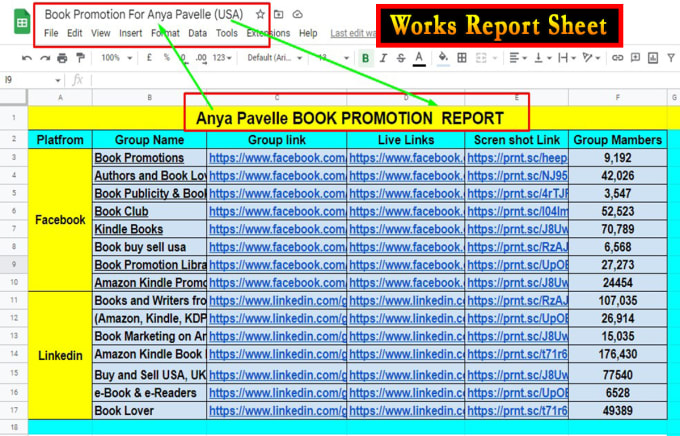
Task: Select column A header
Action: (x=60, y=97)
